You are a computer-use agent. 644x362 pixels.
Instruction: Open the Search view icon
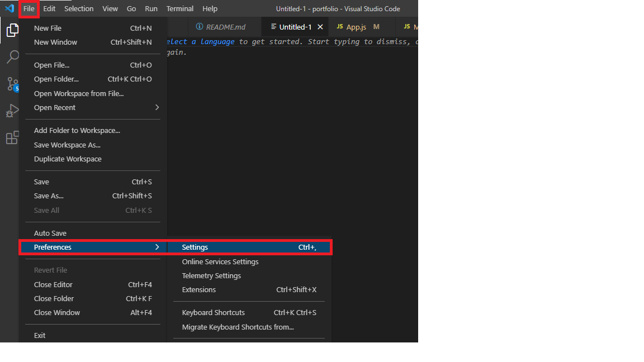click(x=12, y=57)
